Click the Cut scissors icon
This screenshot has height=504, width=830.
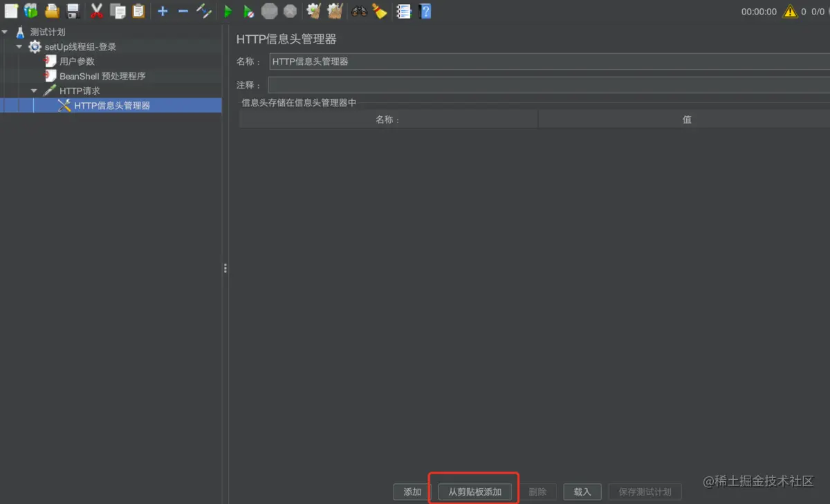[x=98, y=10]
